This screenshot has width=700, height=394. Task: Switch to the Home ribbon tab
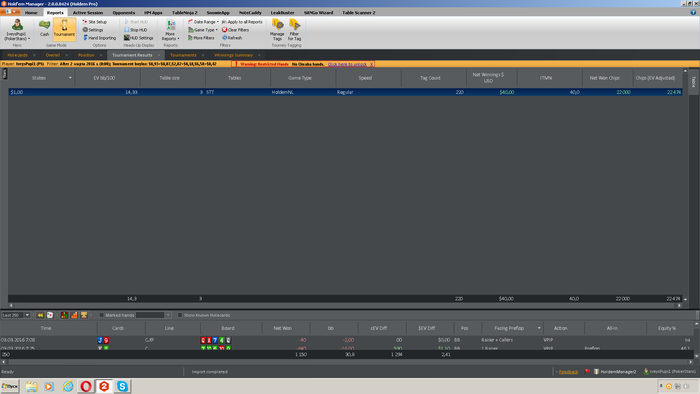[x=31, y=12]
